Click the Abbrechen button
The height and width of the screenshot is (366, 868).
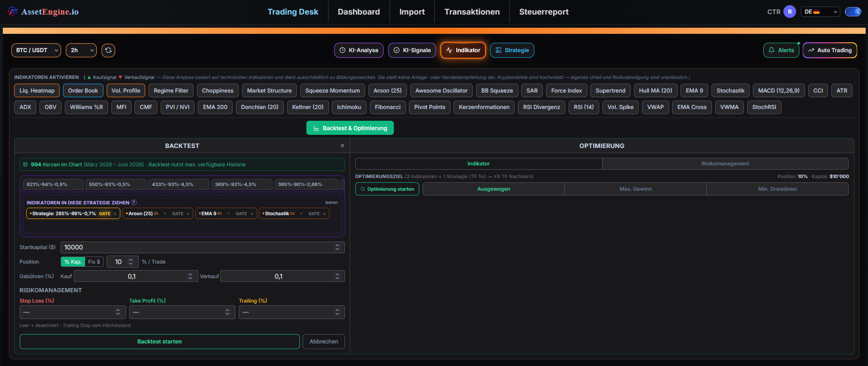click(324, 342)
